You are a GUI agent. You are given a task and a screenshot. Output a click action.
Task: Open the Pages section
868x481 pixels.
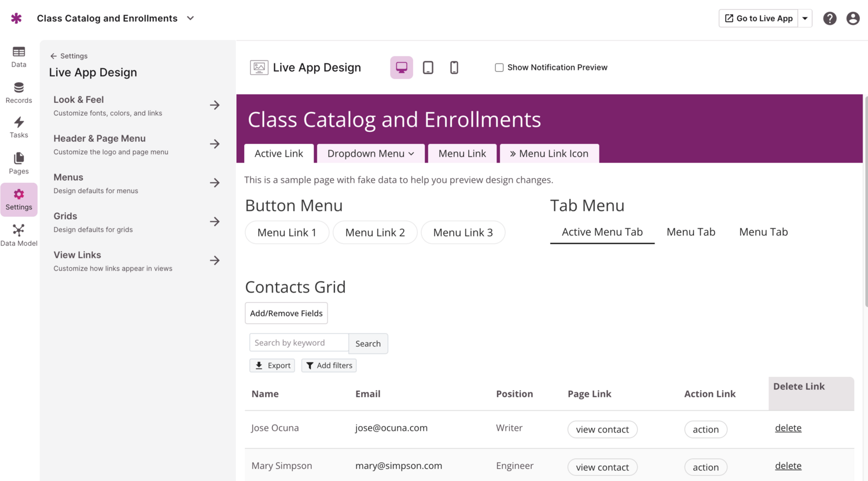(x=19, y=163)
